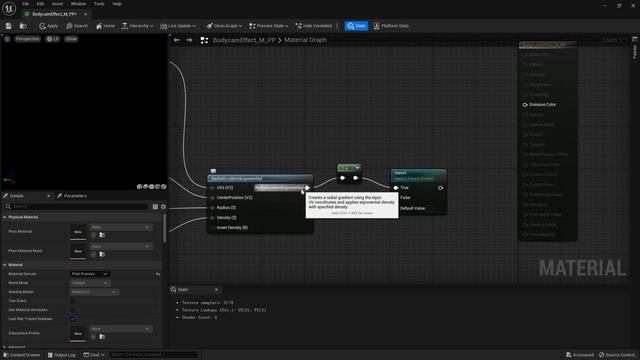This screenshot has height=360, width=640.
Task: Open the Content Drawer
Action: pos(22,355)
